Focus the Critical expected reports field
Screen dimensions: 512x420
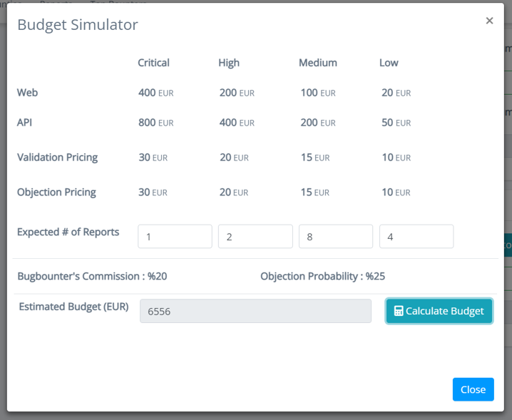pyautogui.click(x=175, y=237)
